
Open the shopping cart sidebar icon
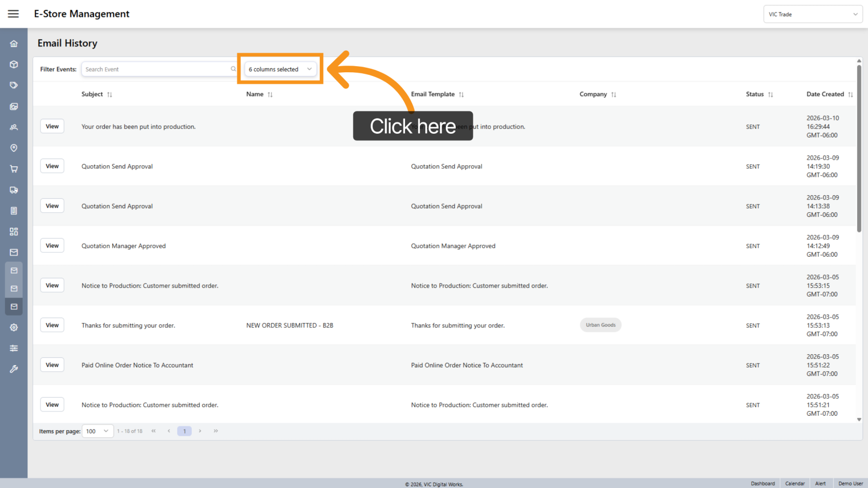pos(14,169)
